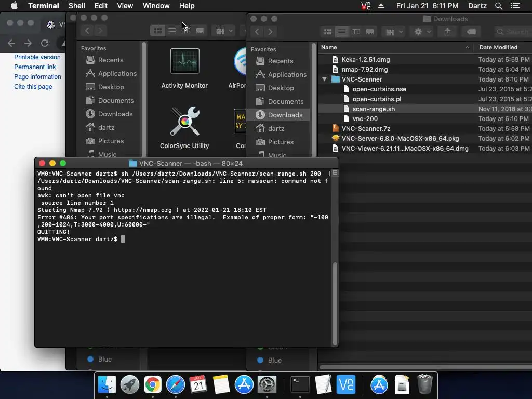This screenshot has width=532, height=399.
Task: Reload the browser page
Action: 45,43
